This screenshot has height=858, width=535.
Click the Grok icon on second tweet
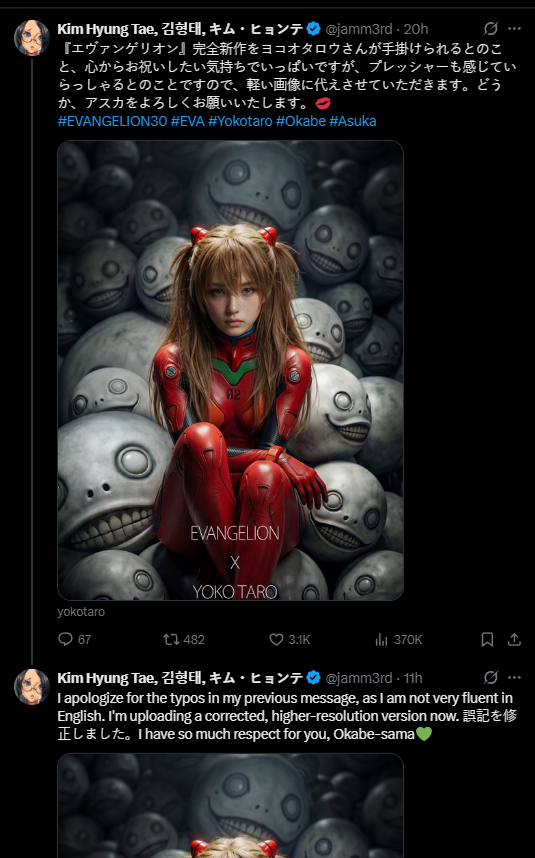click(491, 677)
